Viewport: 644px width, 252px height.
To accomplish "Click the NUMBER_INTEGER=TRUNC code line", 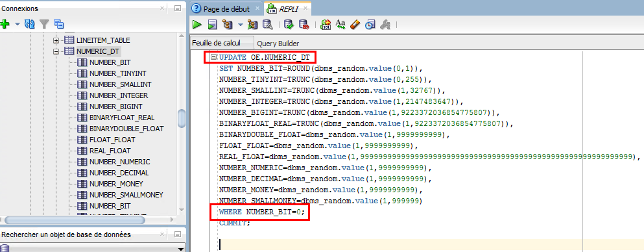I will [341, 101].
